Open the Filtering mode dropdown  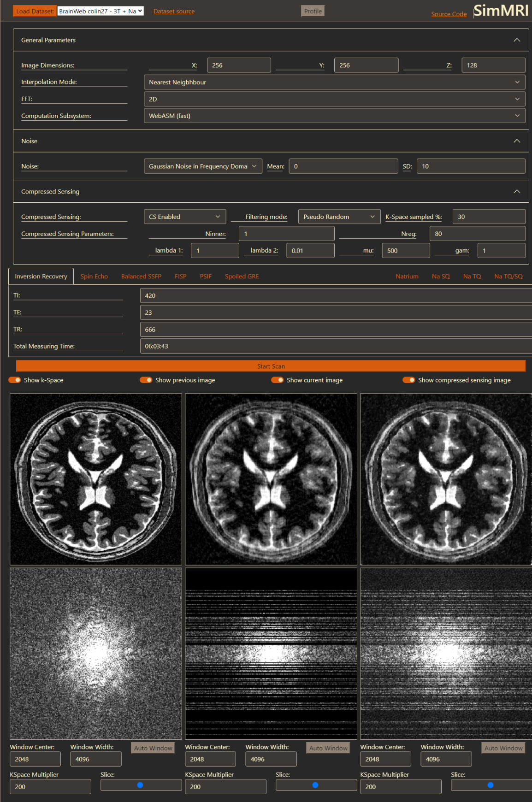pos(339,217)
